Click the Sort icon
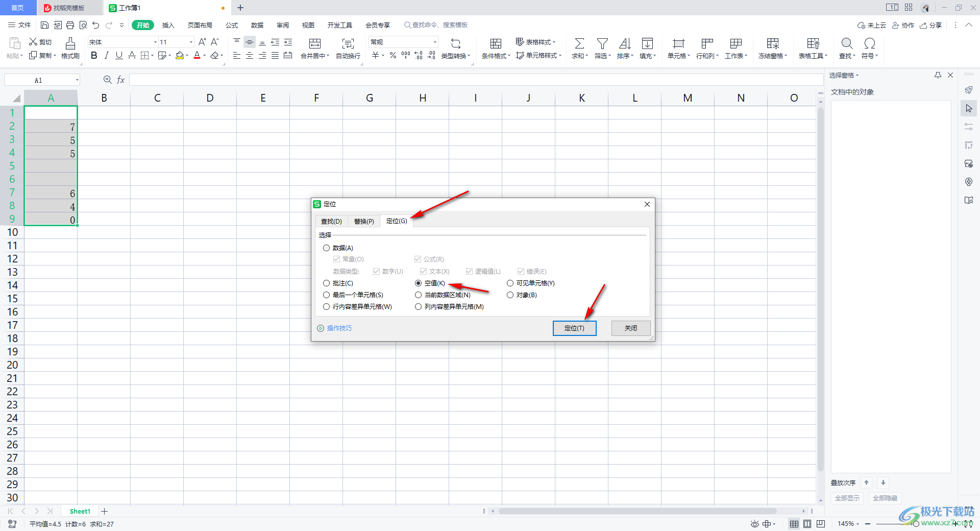980x531 pixels. [625, 43]
